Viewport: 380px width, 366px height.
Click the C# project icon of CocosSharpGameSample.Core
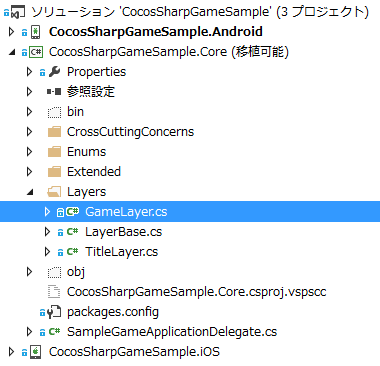click(x=36, y=52)
